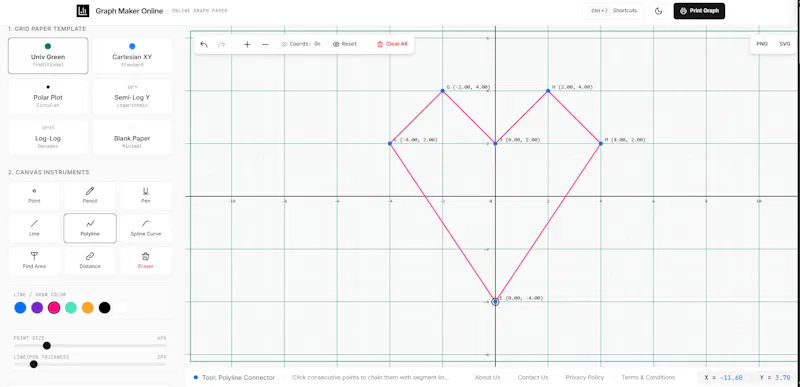Click Clear All to wipe canvas

392,44
